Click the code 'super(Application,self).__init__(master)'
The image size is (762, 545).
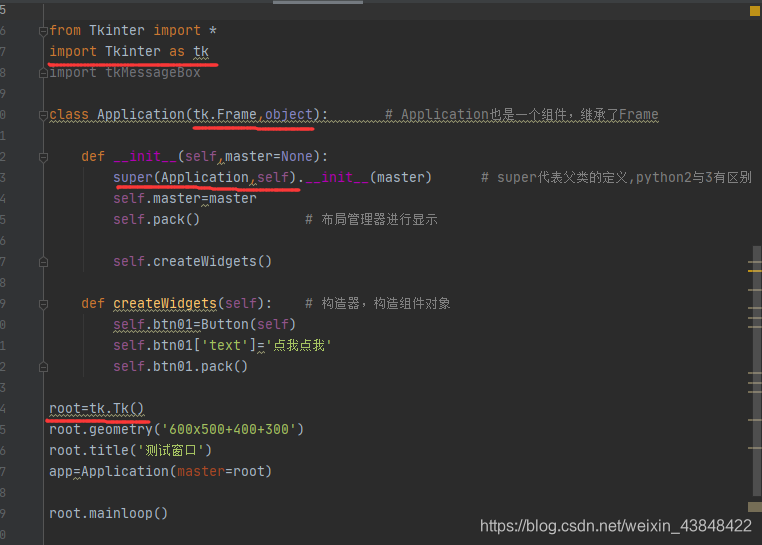click(x=272, y=177)
